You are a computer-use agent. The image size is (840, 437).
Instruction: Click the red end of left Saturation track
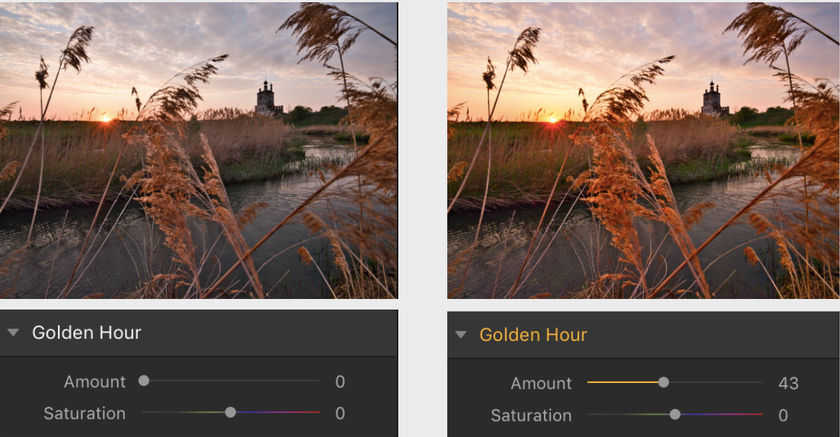[313, 412]
